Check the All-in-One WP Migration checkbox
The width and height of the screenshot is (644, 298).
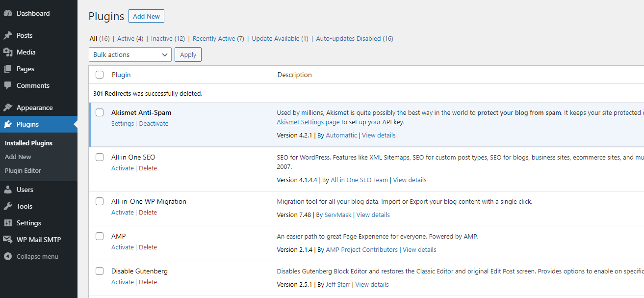tap(100, 201)
